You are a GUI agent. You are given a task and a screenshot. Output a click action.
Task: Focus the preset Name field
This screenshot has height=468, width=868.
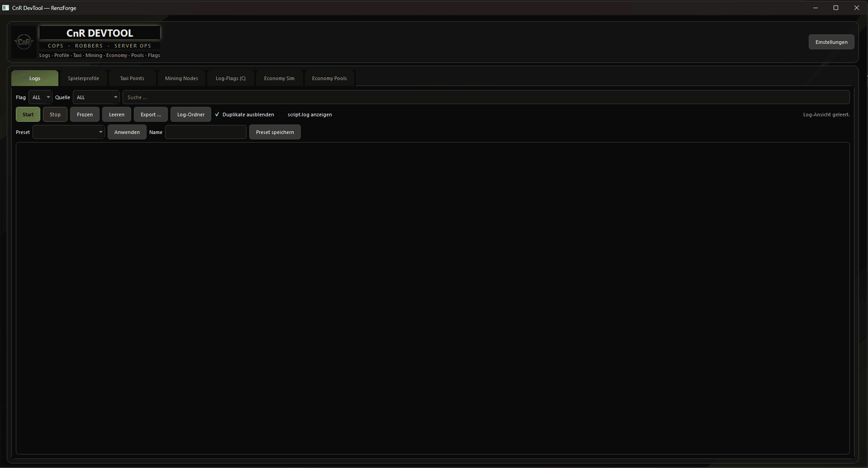pyautogui.click(x=206, y=132)
